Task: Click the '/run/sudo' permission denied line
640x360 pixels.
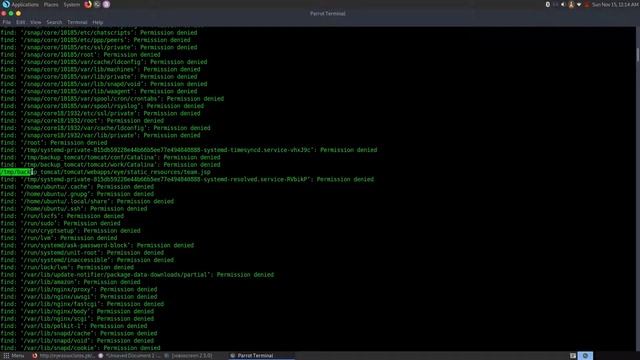Action: coord(60,224)
